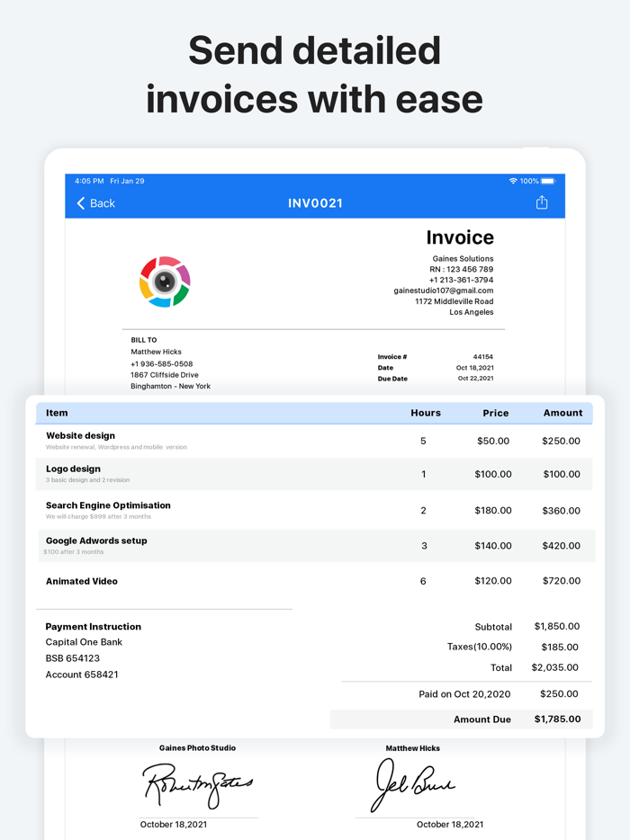Screen dimensions: 630x840
Task: Tap the Subtotal $1,850.00 value
Action: (x=556, y=626)
